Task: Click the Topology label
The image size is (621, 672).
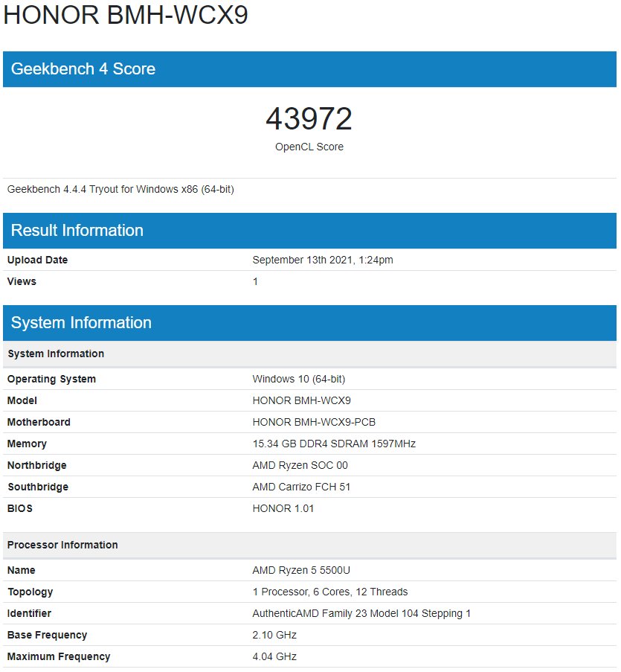Action: 30,592
